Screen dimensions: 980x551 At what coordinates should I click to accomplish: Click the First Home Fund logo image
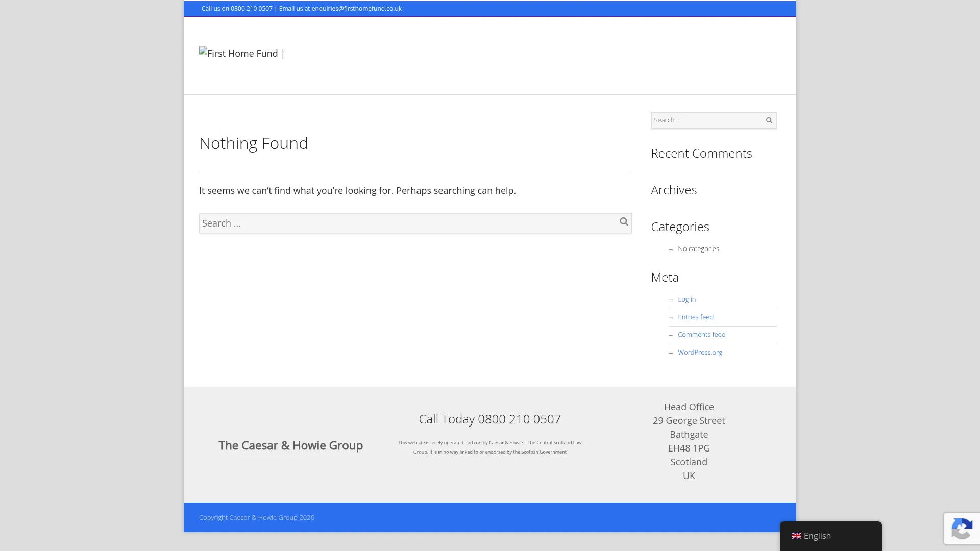pos(242,53)
